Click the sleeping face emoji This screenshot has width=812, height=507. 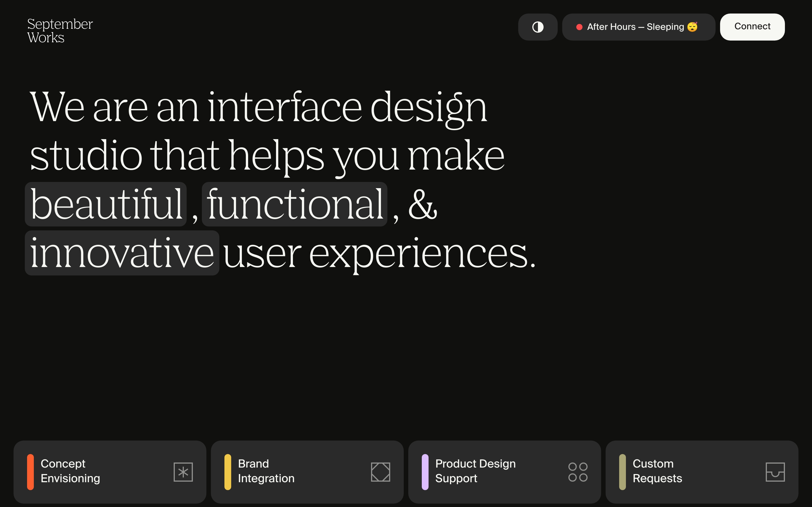692,26
